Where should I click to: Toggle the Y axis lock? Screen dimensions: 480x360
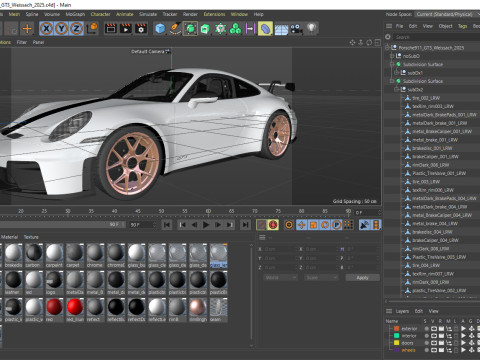[x=61, y=29]
